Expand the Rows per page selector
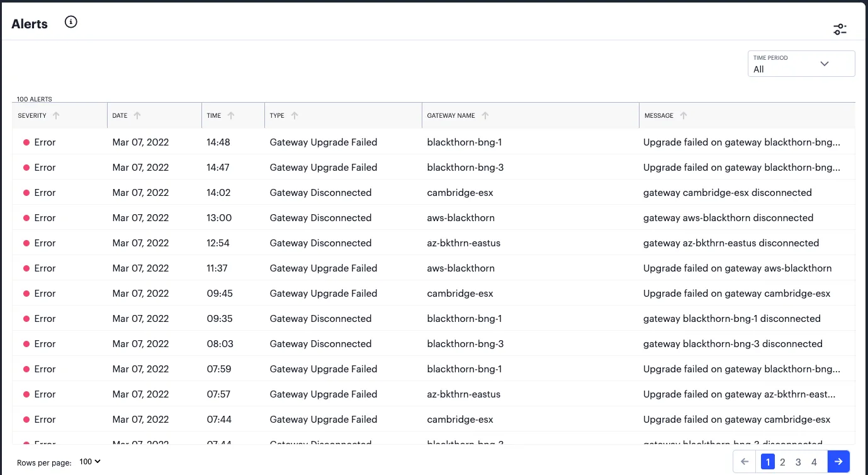 click(x=90, y=462)
